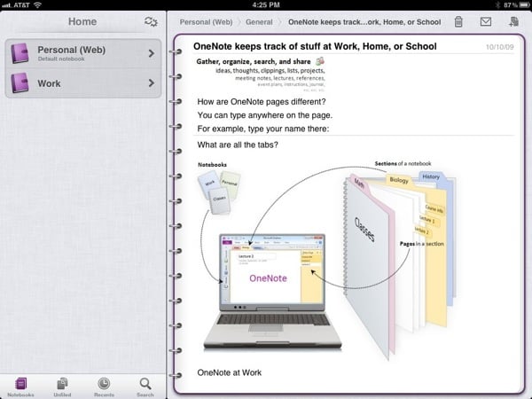The height and width of the screenshot is (399, 532).
Task: Create a new page with the page icon
Action: [x=513, y=21]
